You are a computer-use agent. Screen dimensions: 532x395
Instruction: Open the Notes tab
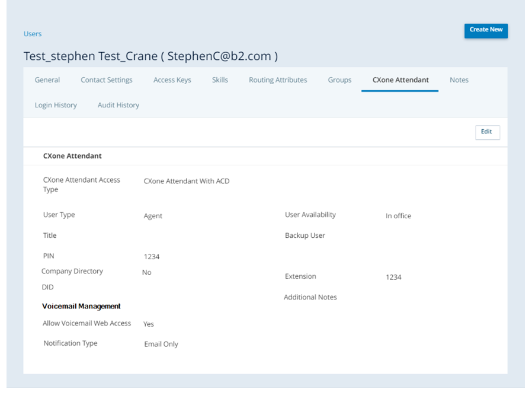tap(459, 80)
